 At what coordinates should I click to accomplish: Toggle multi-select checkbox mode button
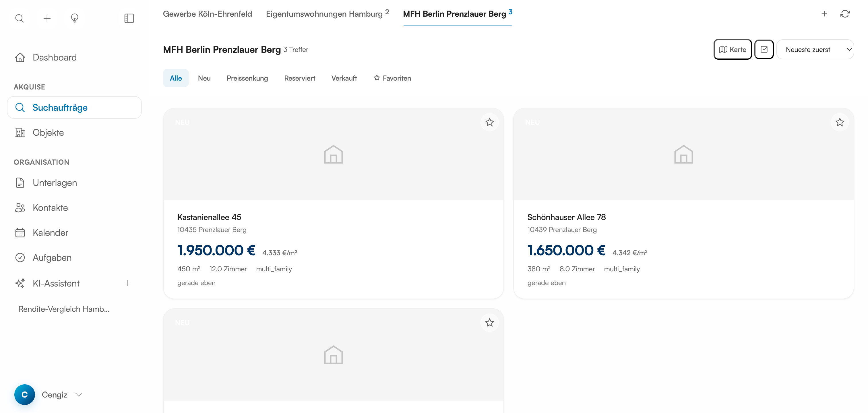click(x=764, y=50)
